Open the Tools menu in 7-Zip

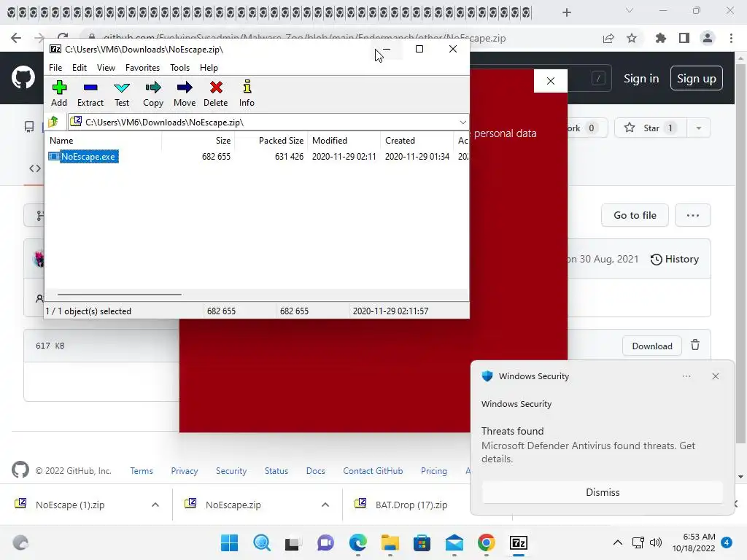pyautogui.click(x=179, y=68)
